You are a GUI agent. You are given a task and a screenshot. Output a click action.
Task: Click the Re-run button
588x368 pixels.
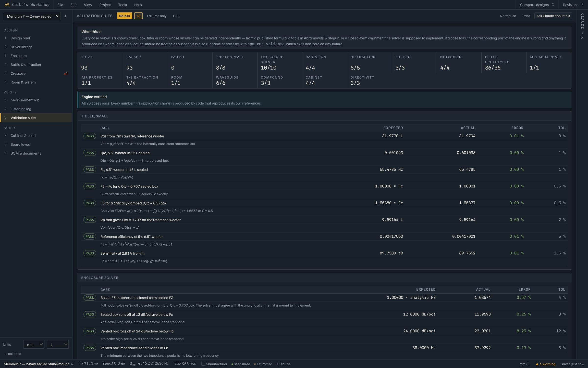pyautogui.click(x=124, y=16)
